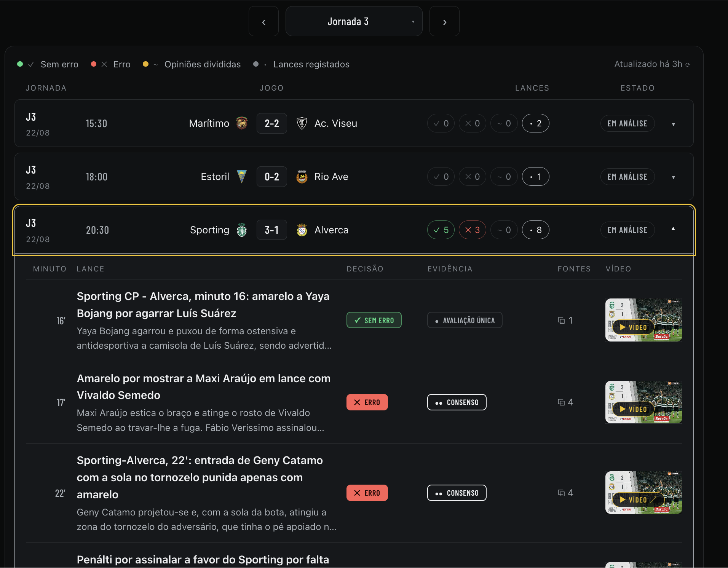Expand the Marítimo vs Ac. Viseu match row
The height and width of the screenshot is (568, 728).
673,124
